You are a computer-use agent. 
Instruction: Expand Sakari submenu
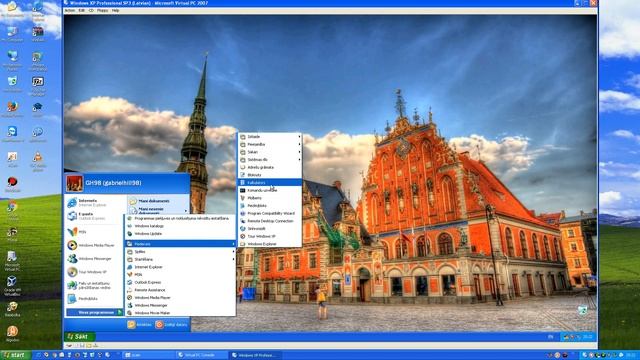click(x=270, y=152)
